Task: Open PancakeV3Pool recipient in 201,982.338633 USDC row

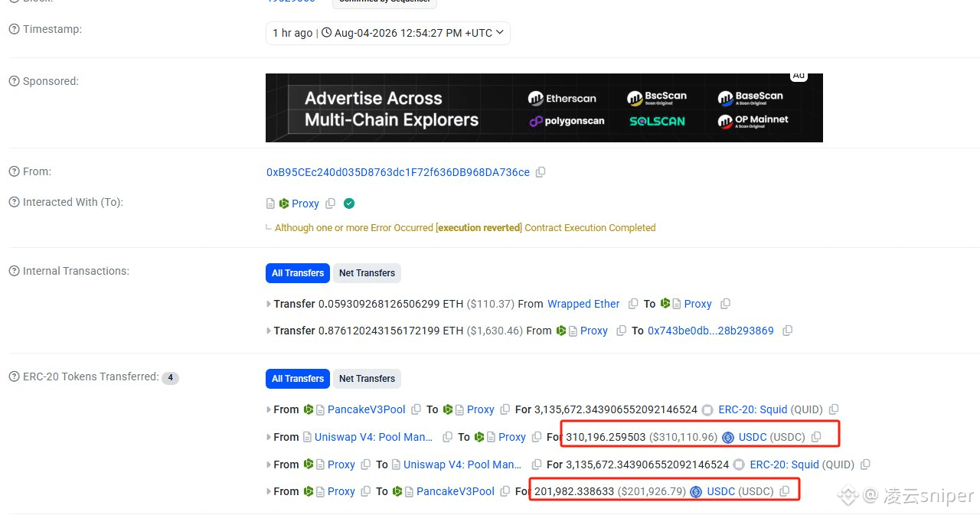Action: tap(456, 491)
